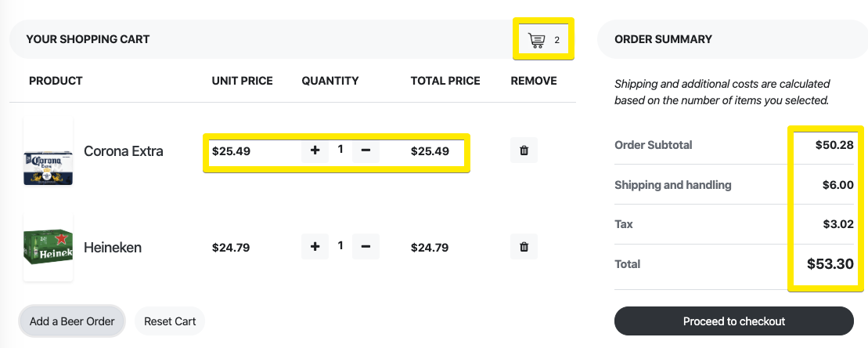Select the Heineken product name
This screenshot has width=868, height=348.
(113, 248)
